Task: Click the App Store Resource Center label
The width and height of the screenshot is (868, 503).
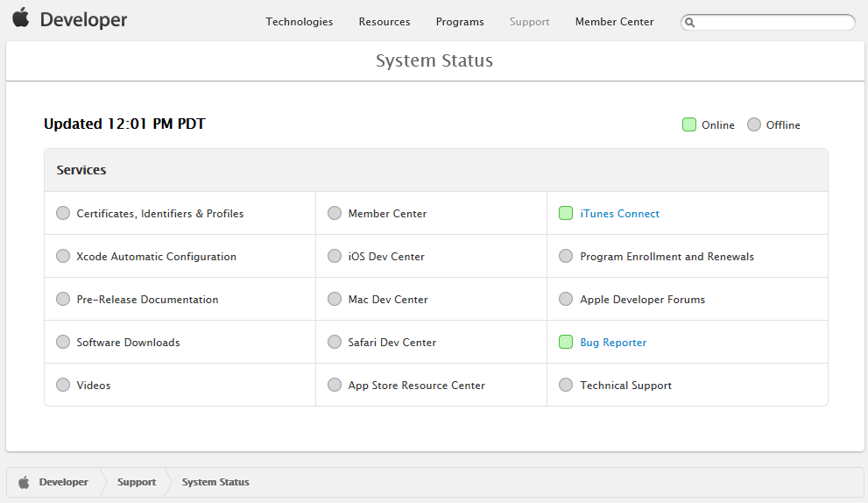Action: [416, 386]
